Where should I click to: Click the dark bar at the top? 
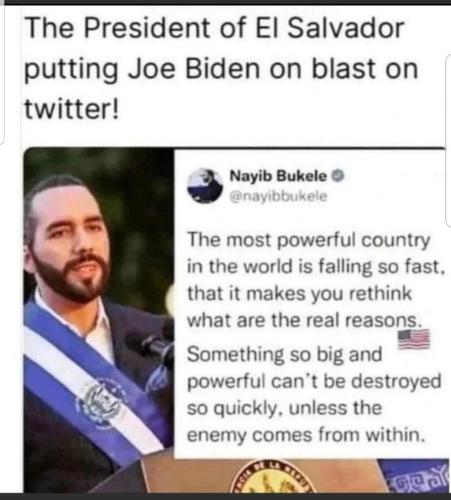(x=225, y=2)
